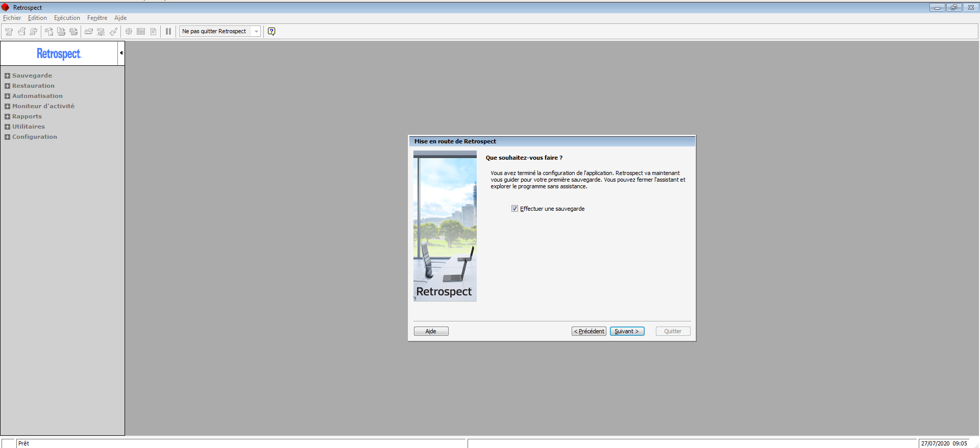Click the Suivant button

click(x=627, y=331)
